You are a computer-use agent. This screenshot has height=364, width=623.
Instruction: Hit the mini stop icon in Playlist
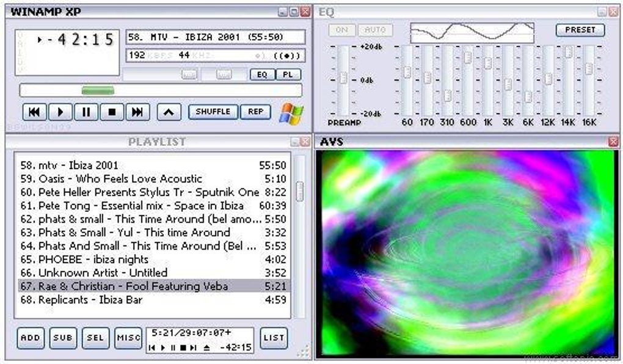[x=183, y=348]
